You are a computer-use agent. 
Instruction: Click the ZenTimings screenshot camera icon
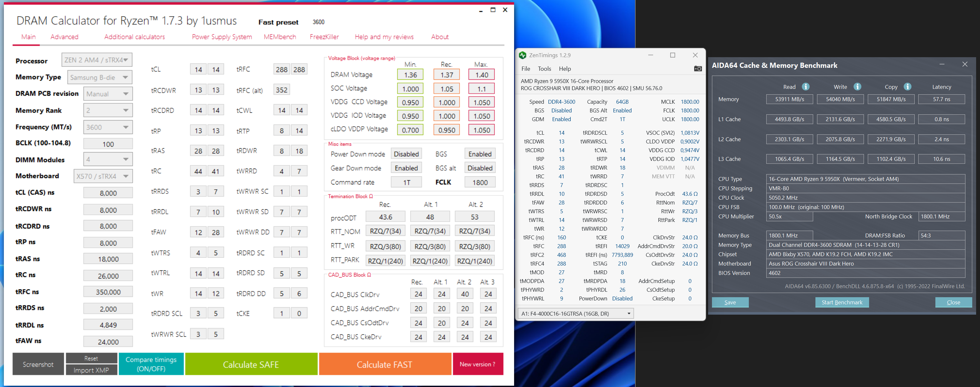(x=697, y=68)
